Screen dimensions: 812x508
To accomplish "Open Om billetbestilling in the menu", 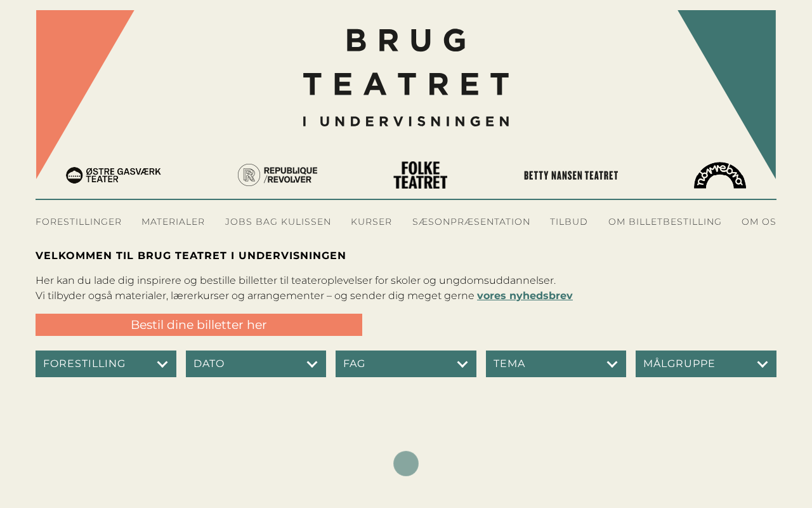I will coord(665,222).
